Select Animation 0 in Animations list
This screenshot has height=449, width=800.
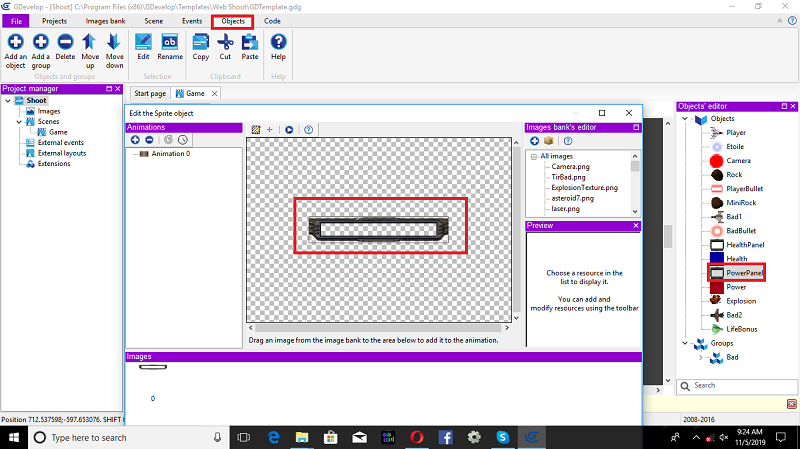(170, 154)
